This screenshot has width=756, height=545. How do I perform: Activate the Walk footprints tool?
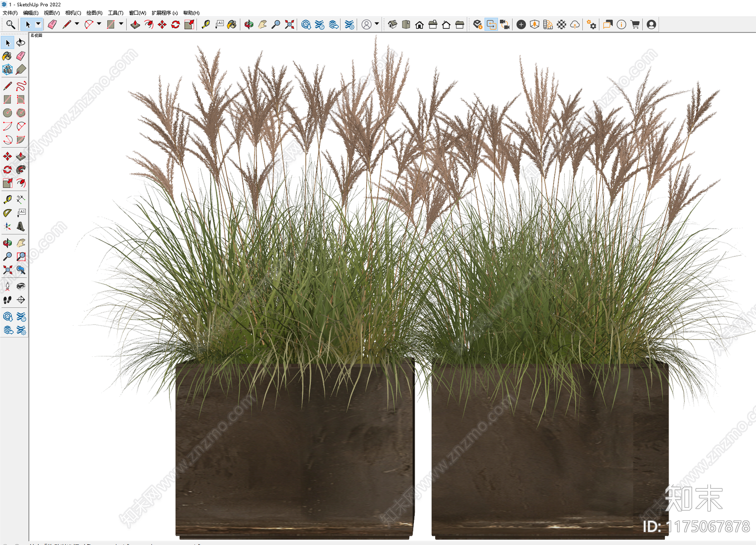click(x=8, y=300)
